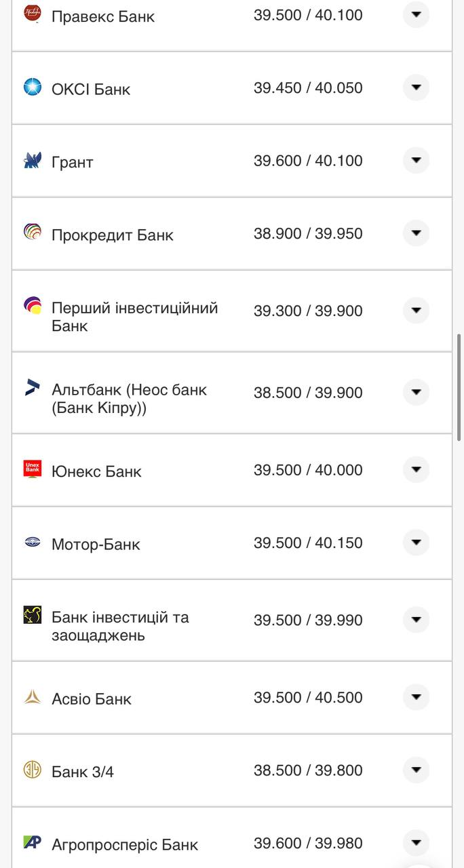Expand details for ОКСІ Банк
The image size is (464, 868).
(416, 87)
